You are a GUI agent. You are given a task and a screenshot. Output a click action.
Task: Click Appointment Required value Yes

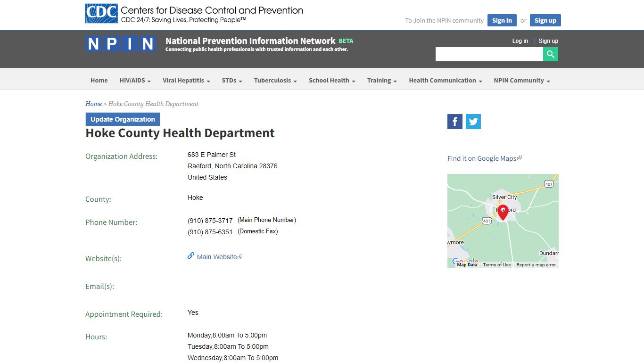pos(193,313)
